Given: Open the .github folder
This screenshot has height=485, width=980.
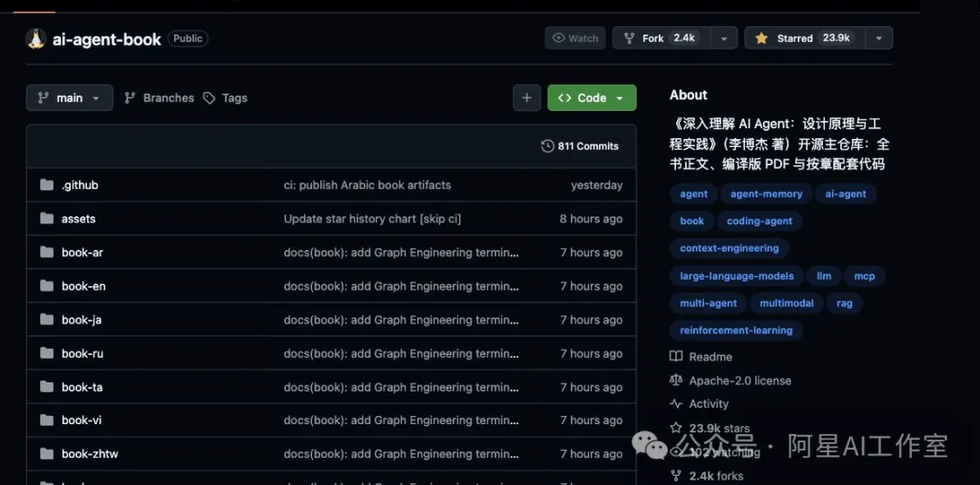Looking at the screenshot, I should point(80,185).
